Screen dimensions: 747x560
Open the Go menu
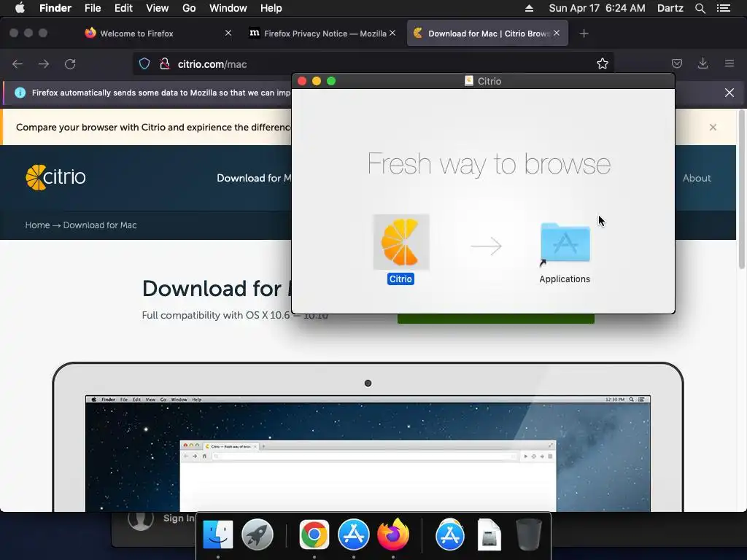click(x=189, y=8)
